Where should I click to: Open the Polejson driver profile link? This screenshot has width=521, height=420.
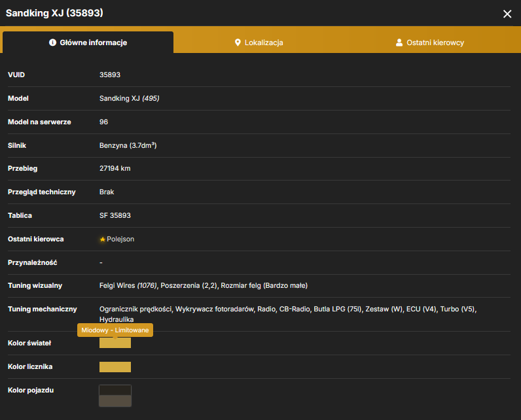click(x=120, y=239)
